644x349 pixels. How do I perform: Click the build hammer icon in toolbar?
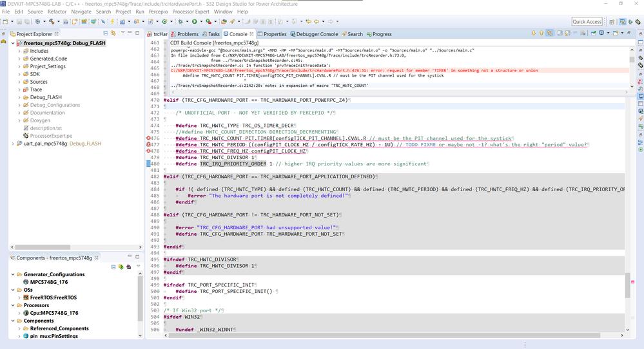pyautogui.click(x=52, y=21)
